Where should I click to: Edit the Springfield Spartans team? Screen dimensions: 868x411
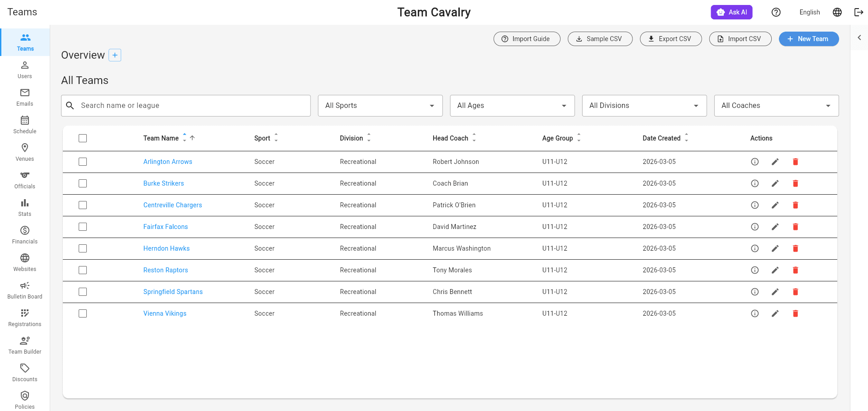click(775, 292)
